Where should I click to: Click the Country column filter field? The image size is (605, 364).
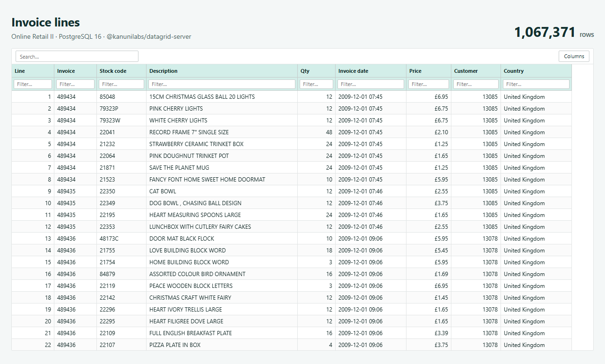click(x=536, y=84)
